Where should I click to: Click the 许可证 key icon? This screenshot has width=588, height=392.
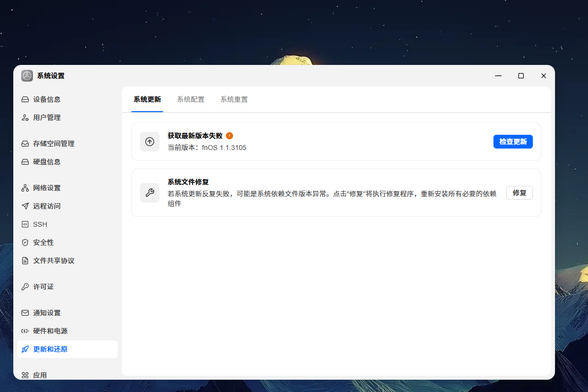click(25, 287)
